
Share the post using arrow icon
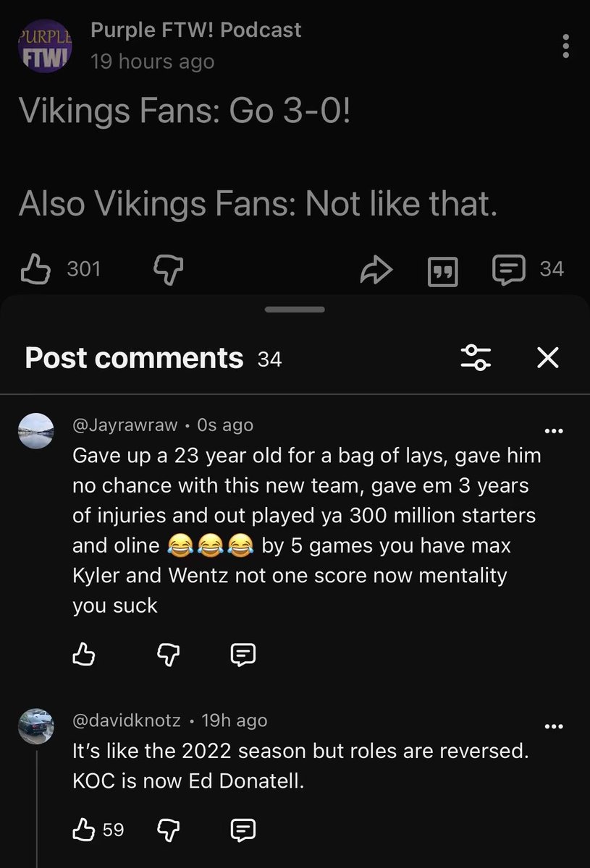point(377,271)
